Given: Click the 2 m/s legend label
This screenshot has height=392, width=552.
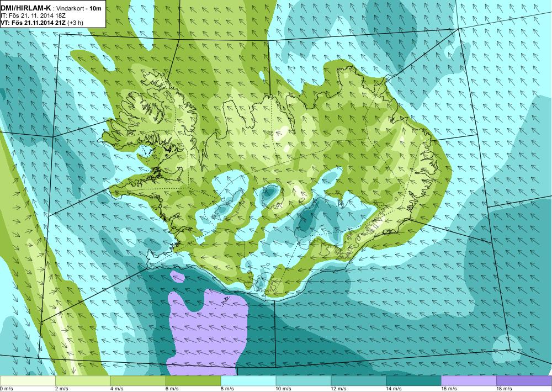Looking at the screenshot, I should 62,389.
